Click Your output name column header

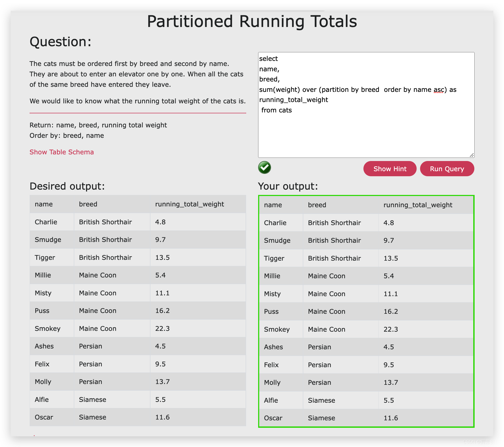click(x=273, y=205)
